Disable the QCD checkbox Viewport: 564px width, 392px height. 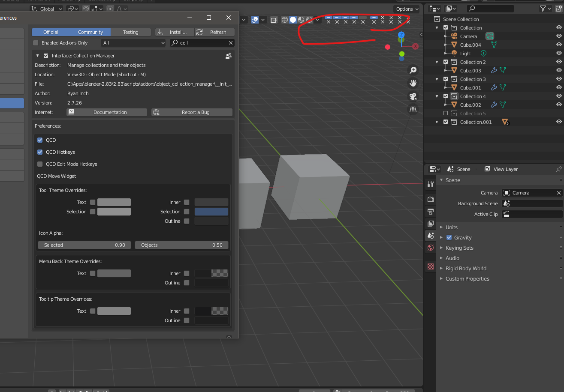coord(40,140)
